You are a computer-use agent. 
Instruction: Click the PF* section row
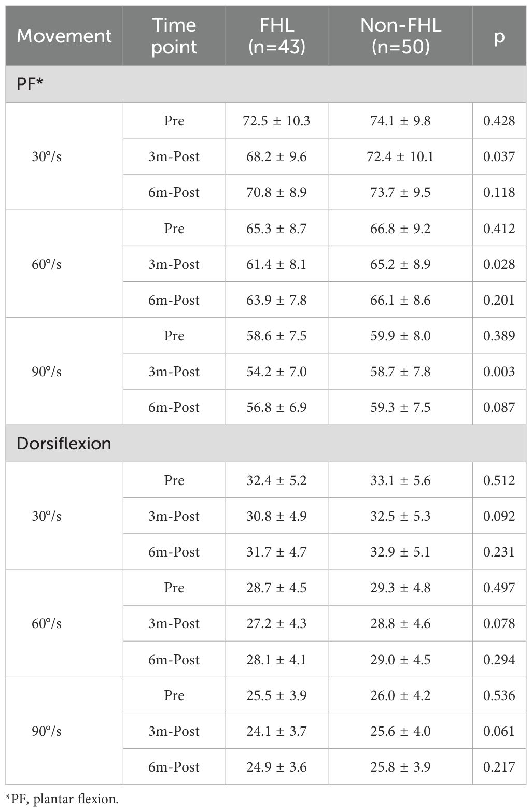(x=265, y=84)
